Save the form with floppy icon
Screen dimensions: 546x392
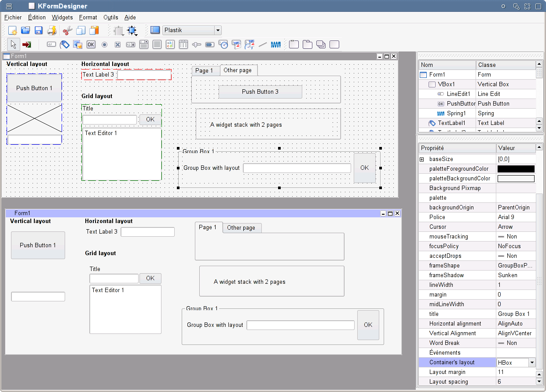(x=39, y=30)
